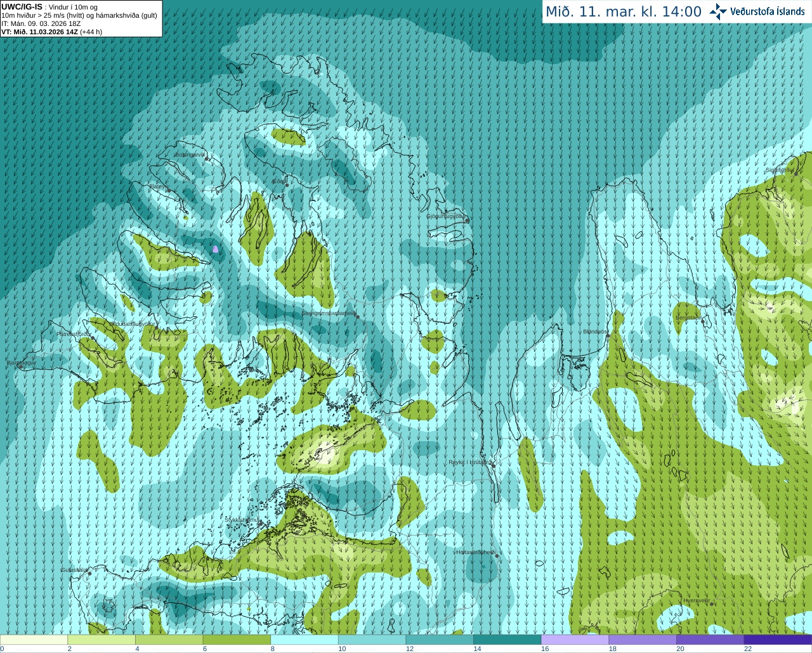Click the 'Reykir í Hrútafirði' place label
Image resolution: width=812 pixels, height=653 pixels.
tap(470, 462)
